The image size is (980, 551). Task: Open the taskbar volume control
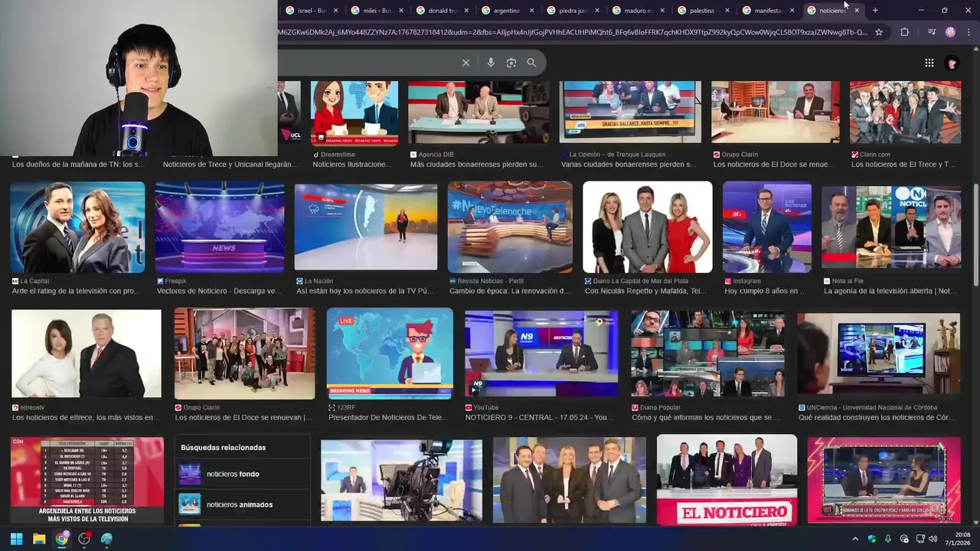933,539
